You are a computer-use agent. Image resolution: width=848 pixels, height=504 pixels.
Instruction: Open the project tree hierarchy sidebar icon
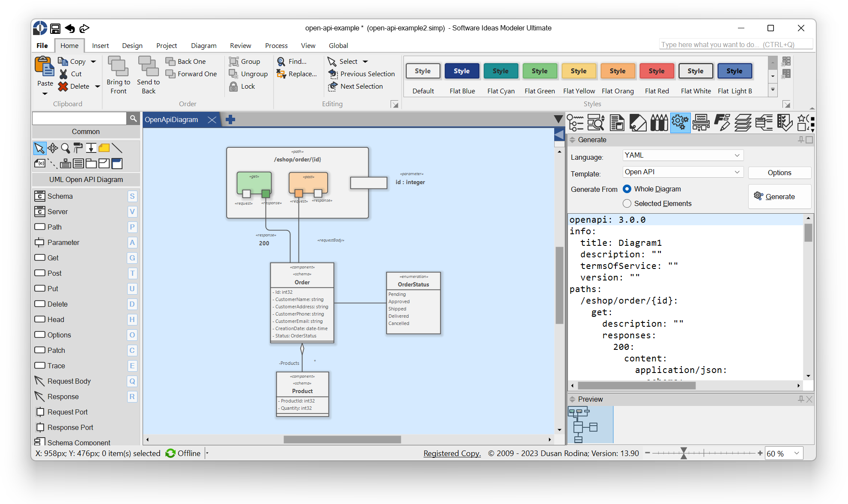coord(575,123)
